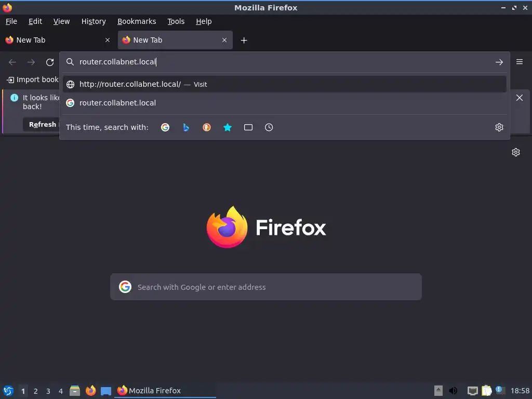Open file manager from taskbar
Image resolution: width=532 pixels, height=399 pixels.
75,391
